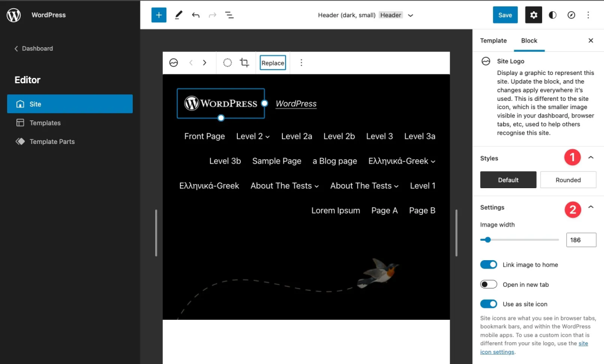Screen dimensions: 604x364
Task: Select Site in Editor menu
Action: [70, 104]
